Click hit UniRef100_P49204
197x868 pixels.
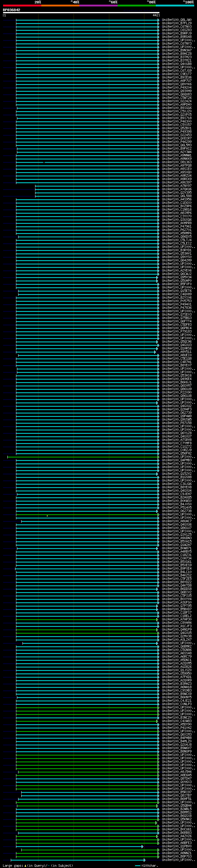[176, 88]
